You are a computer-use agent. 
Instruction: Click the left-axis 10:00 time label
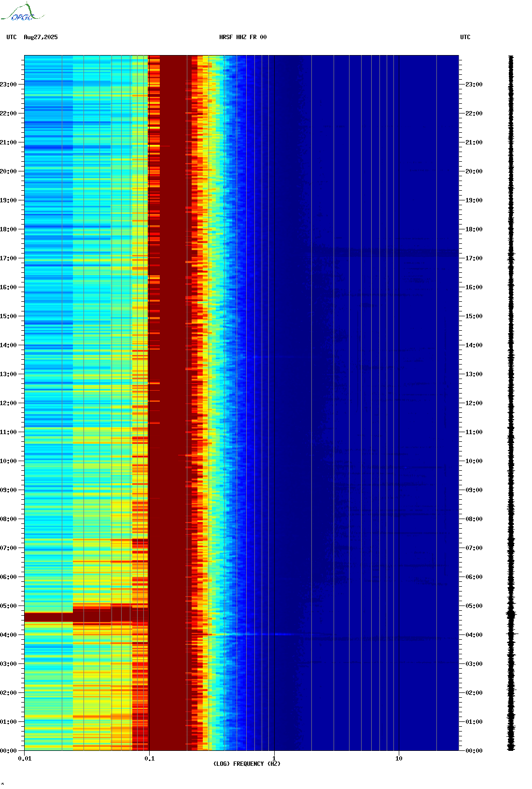[x=8, y=461]
